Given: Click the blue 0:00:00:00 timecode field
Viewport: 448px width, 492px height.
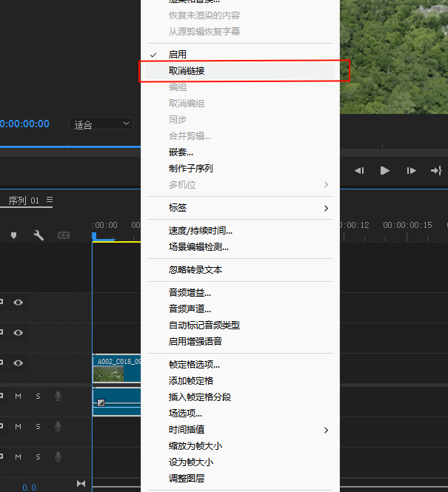Looking at the screenshot, I should (24, 124).
